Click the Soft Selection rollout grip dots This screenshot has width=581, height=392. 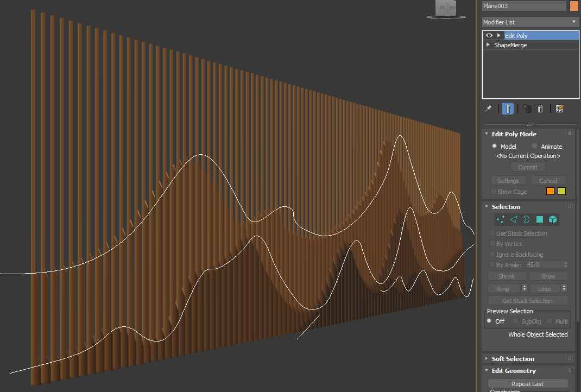coord(569,358)
